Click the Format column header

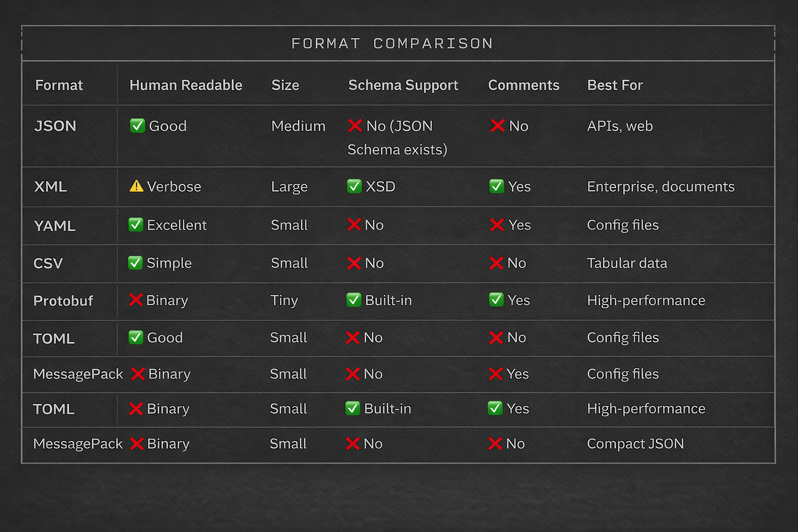pyautogui.click(x=59, y=85)
